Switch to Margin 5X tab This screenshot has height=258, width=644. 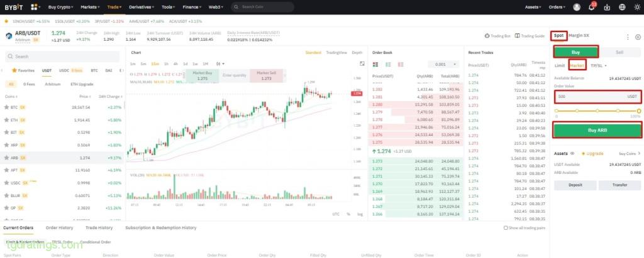tap(579, 36)
